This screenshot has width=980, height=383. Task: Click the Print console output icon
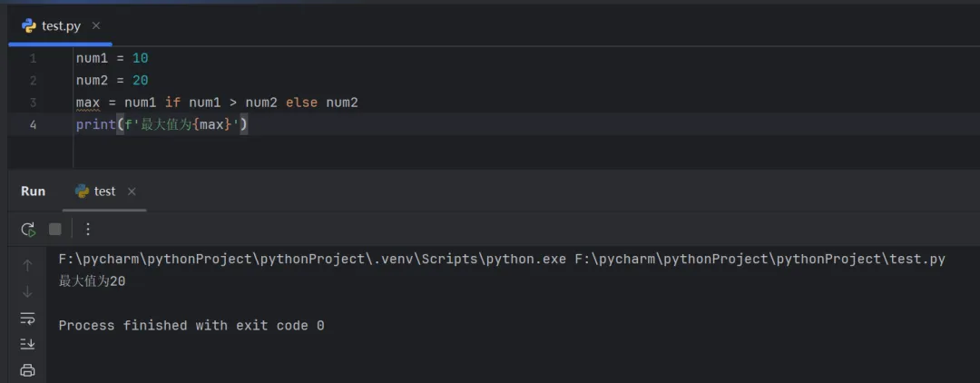click(27, 369)
